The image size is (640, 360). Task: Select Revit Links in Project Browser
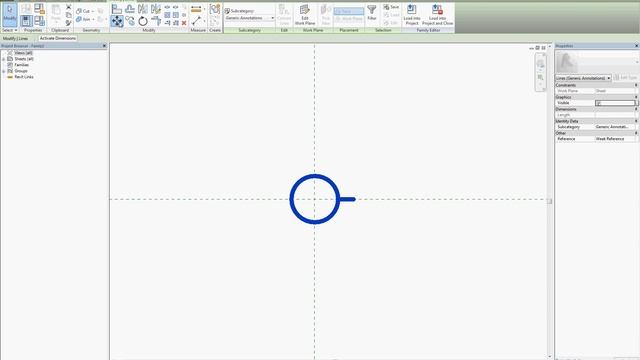point(24,77)
